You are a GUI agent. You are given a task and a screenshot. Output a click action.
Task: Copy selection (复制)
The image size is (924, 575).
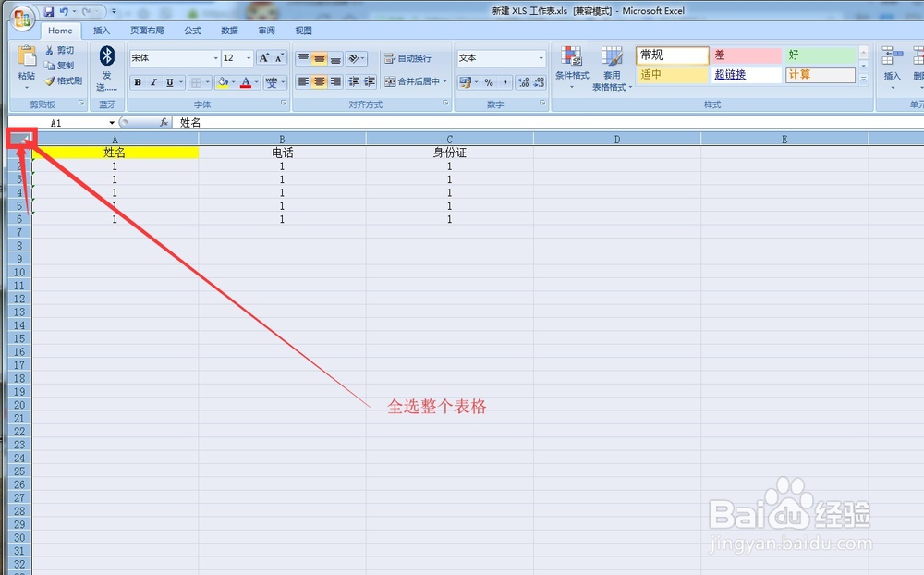pos(59,66)
